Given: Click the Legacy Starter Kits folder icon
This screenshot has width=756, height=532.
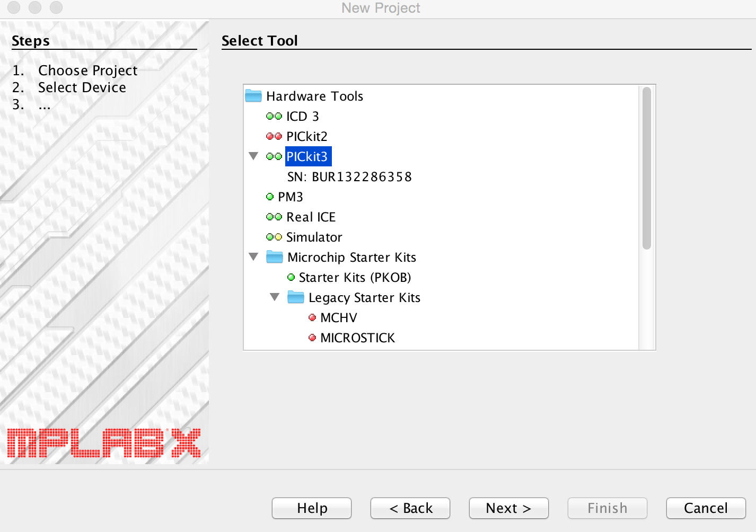Looking at the screenshot, I should click(x=296, y=297).
